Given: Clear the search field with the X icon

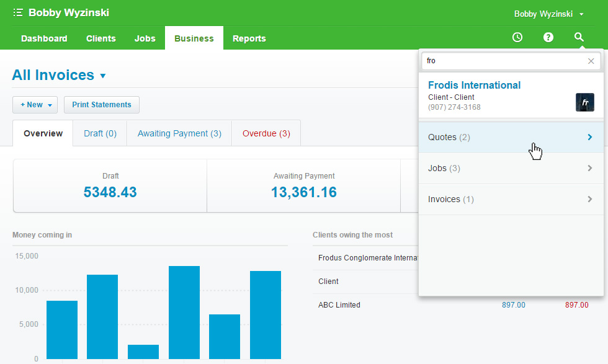Looking at the screenshot, I should point(591,61).
